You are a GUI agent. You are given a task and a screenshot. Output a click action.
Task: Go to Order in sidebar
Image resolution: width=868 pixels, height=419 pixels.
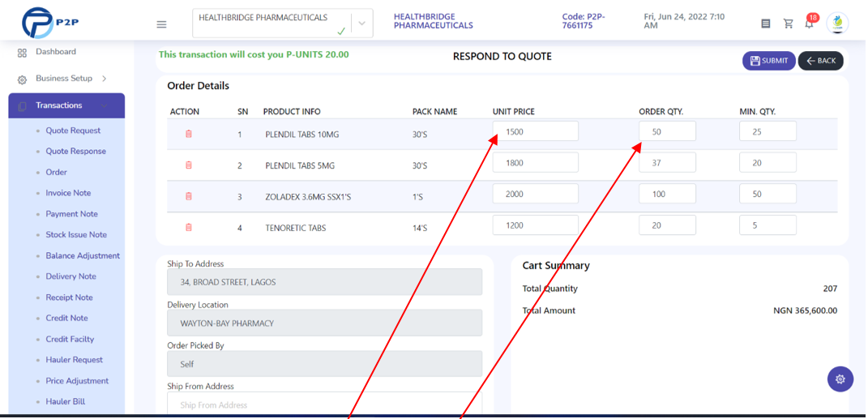[57, 172]
